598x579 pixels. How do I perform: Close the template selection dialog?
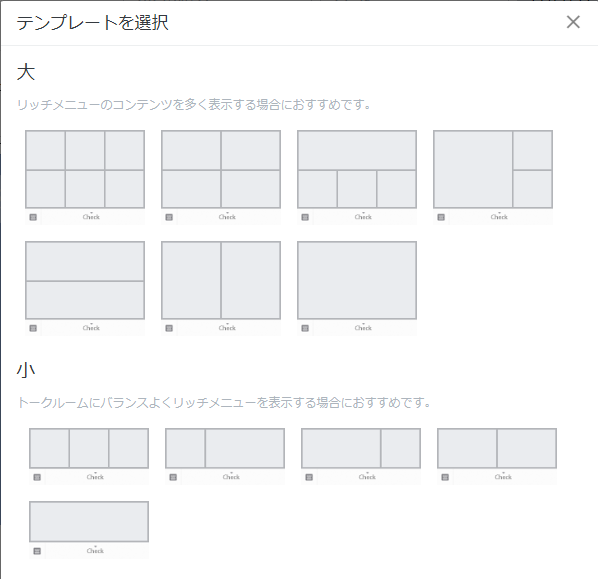(573, 22)
